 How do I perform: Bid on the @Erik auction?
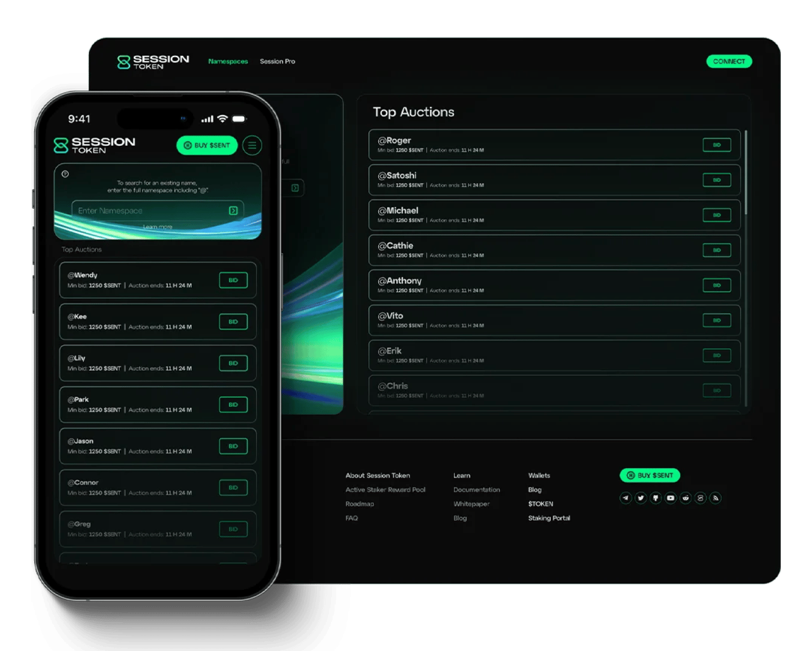(717, 355)
